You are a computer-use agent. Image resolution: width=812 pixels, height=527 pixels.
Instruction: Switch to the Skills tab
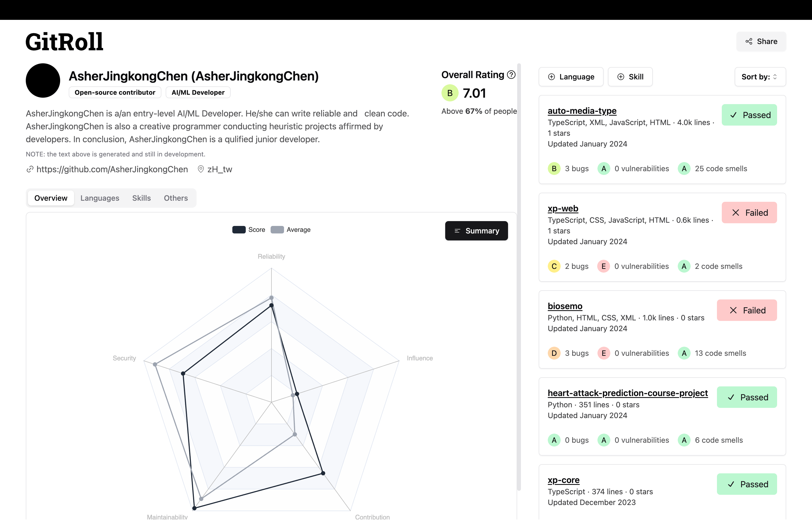pos(141,198)
